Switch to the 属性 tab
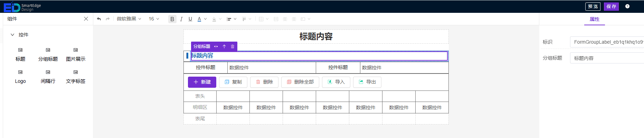The height and width of the screenshot is (138, 644). point(595,19)
